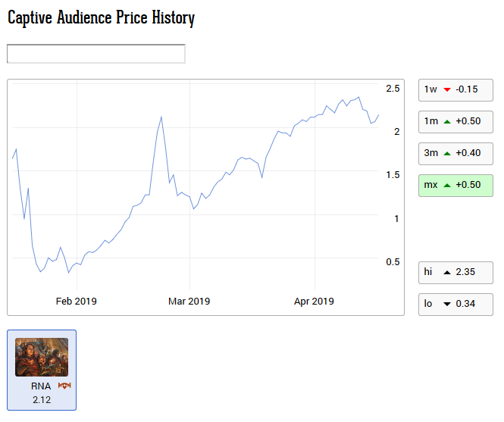This screenshot has height=422, width=504.
Task: Click the RNA set symbol icon
Action: coord(64,386)
